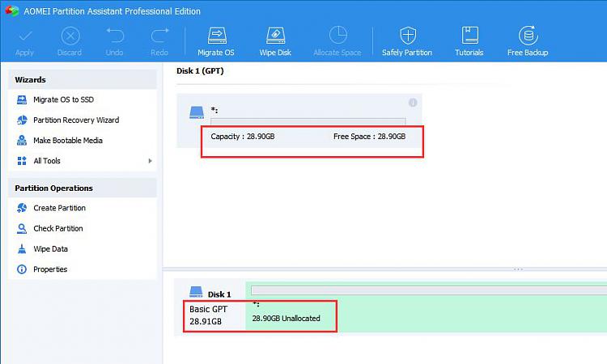Screen dimensions: 607x364
Task: Click the All Tools grid icon
Action: [22, 161]
